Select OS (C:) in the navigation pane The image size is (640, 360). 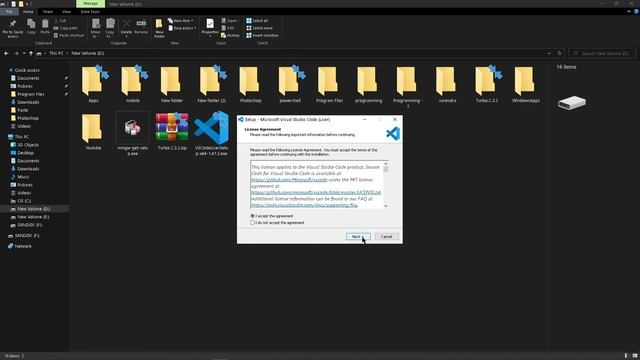24,201
